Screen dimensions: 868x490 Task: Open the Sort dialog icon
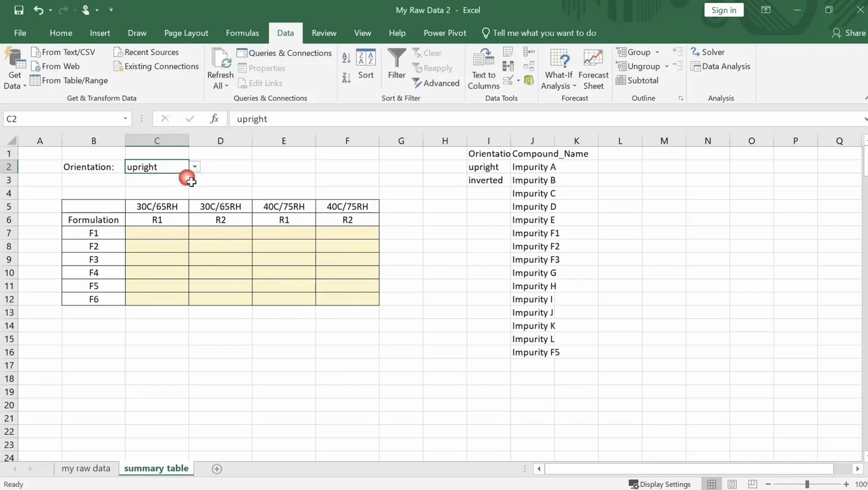[366, 65]
